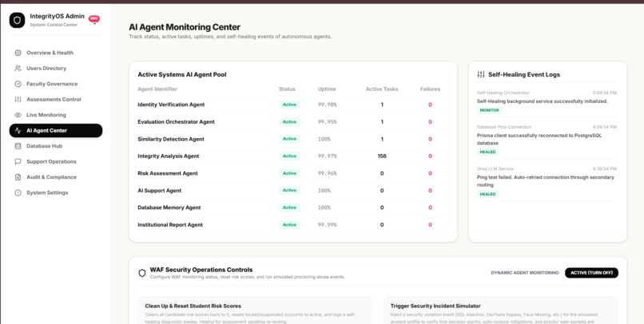
Task: Click HEALED tag under Ping test failed event
Action: pyautogui.click(x=487, y=194)
